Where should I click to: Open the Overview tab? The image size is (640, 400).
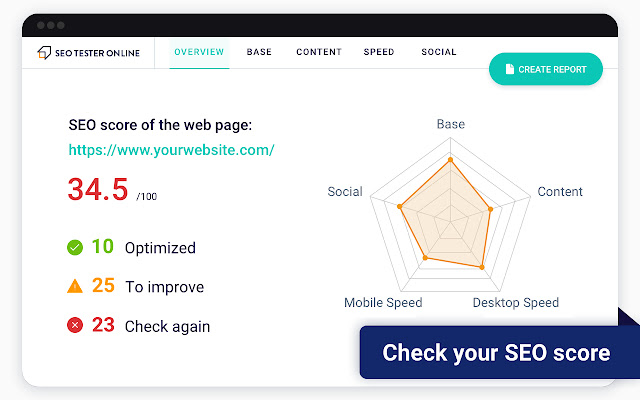point(199,52)
